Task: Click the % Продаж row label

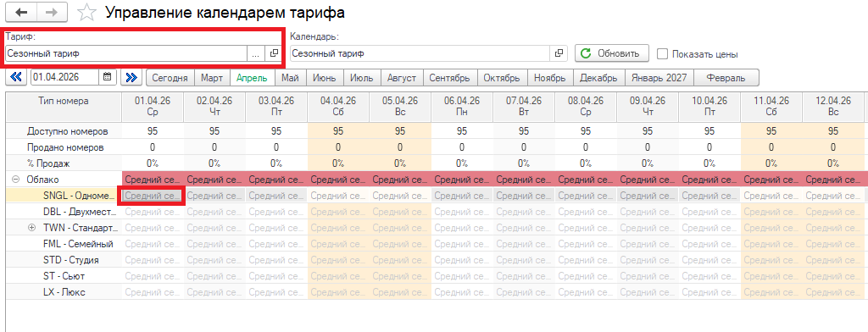Action: pyautogui.click(x=48, y=163)
